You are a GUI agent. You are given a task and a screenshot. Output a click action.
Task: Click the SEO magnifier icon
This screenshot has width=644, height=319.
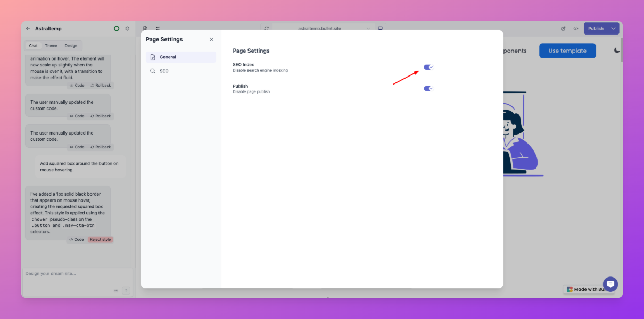pos(153,71)
